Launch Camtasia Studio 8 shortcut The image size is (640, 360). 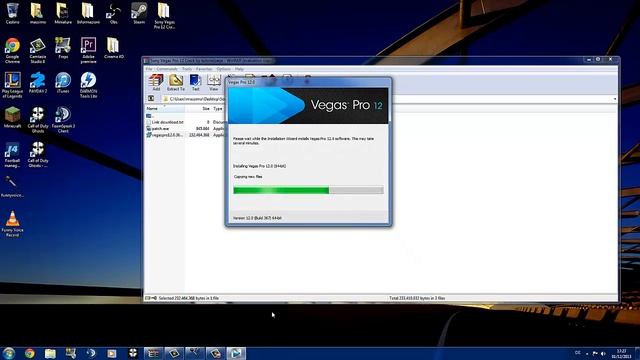click(38, 50)
